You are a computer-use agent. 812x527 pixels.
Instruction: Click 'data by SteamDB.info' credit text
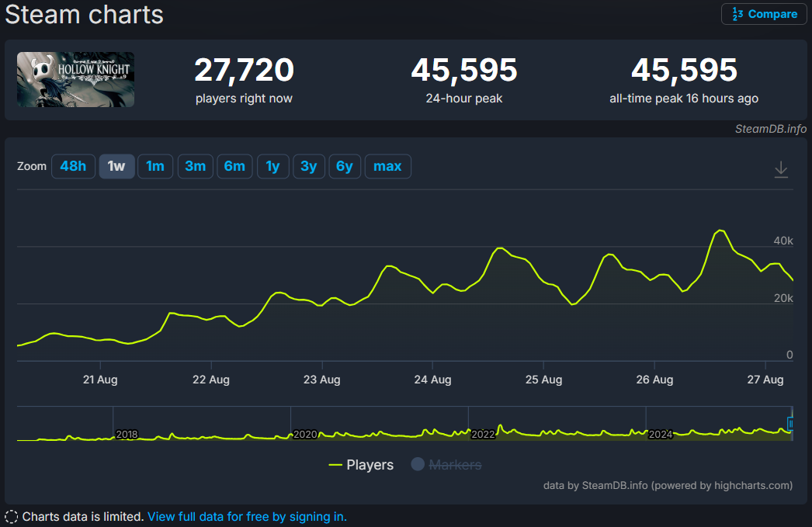(668, 486)
